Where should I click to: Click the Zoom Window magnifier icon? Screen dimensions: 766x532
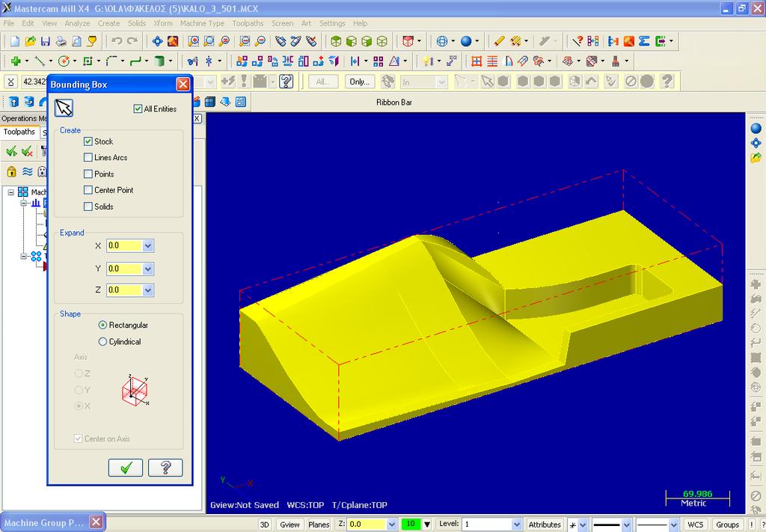[194, 41]
